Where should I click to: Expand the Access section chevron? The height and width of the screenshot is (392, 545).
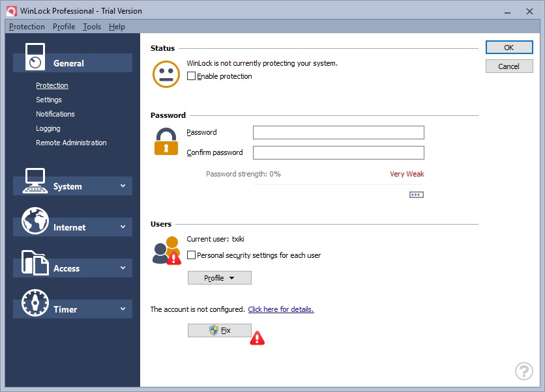[x=123, y=268]
